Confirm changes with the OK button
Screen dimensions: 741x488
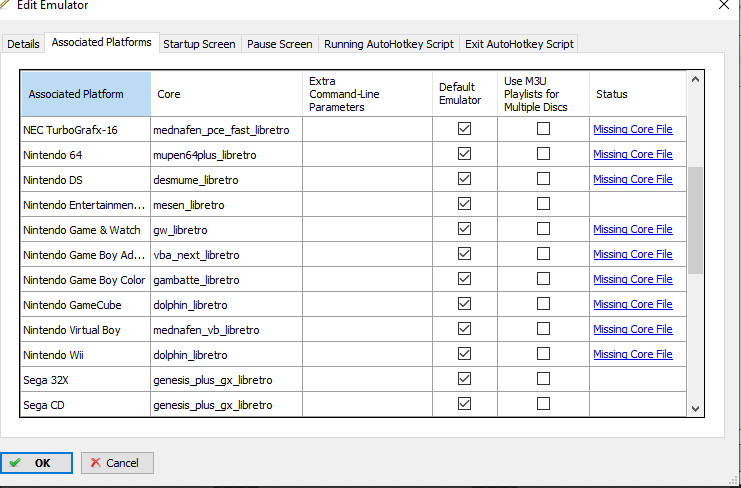[x=36, y=463]
